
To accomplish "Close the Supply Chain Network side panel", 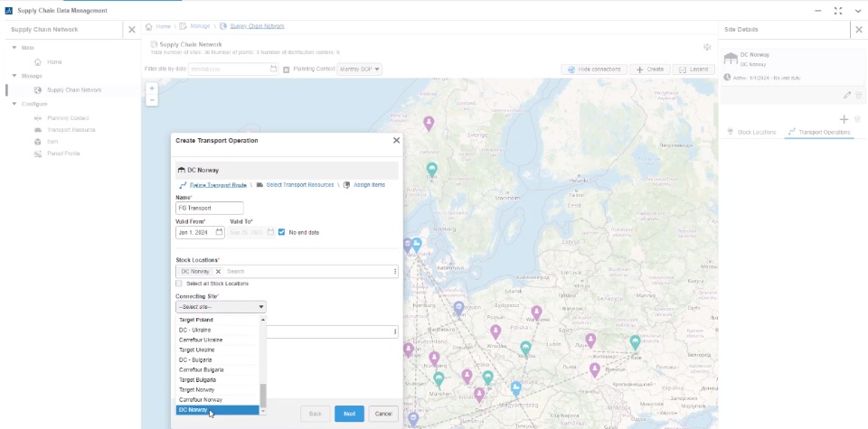I will click(132, 29).
